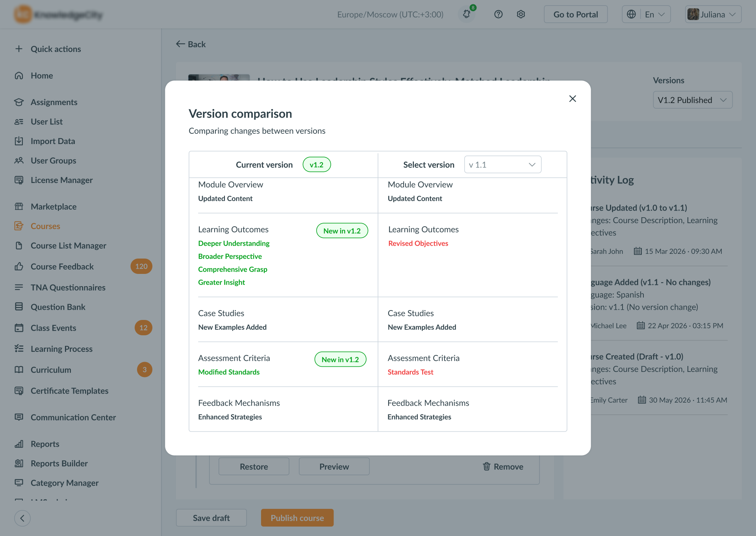Click the 'Deeper Understanding' text

click(x=234, y=243)
